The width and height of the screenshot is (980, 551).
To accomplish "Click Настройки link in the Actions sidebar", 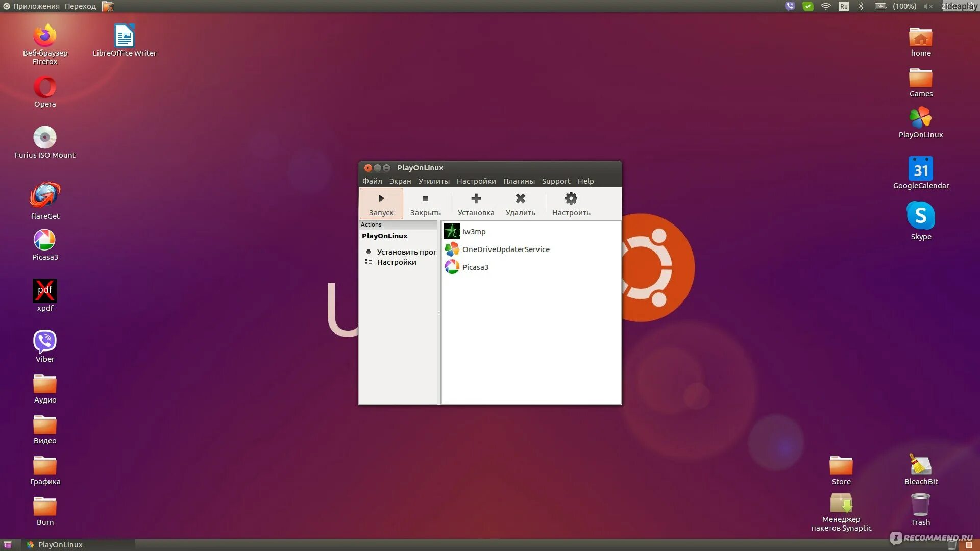I will [x=391, y=262].
